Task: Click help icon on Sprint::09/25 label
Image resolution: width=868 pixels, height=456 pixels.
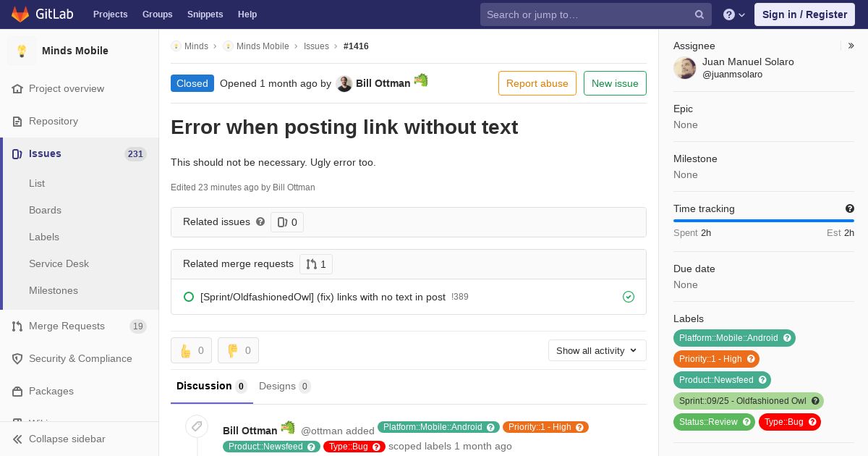Action: point(815,401)
